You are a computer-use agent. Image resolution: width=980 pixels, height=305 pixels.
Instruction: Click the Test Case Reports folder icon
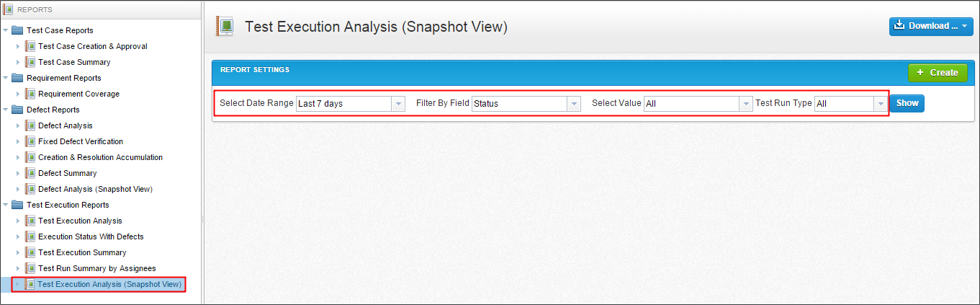point(17,30)
